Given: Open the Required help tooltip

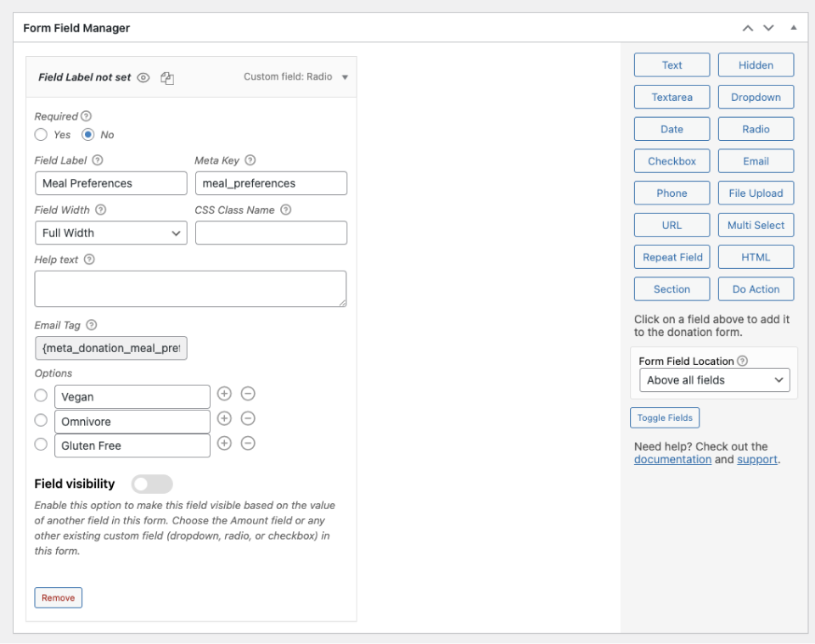Looking at the screenshot, I should 83,115.
